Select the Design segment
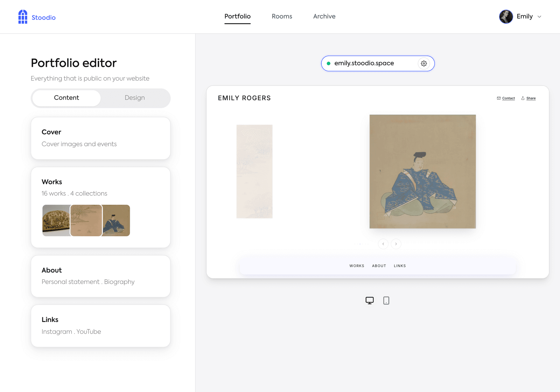This screenshot has width=560, height=392. (x=135, y=98)
